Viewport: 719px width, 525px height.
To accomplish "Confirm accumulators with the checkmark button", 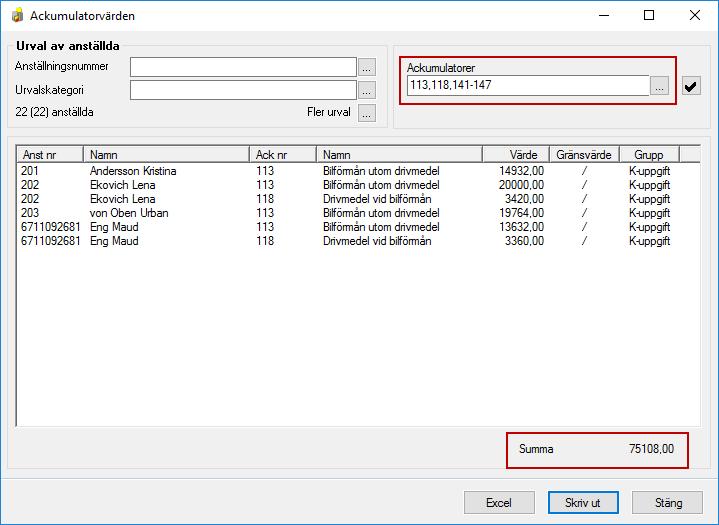I will [691, 86].
